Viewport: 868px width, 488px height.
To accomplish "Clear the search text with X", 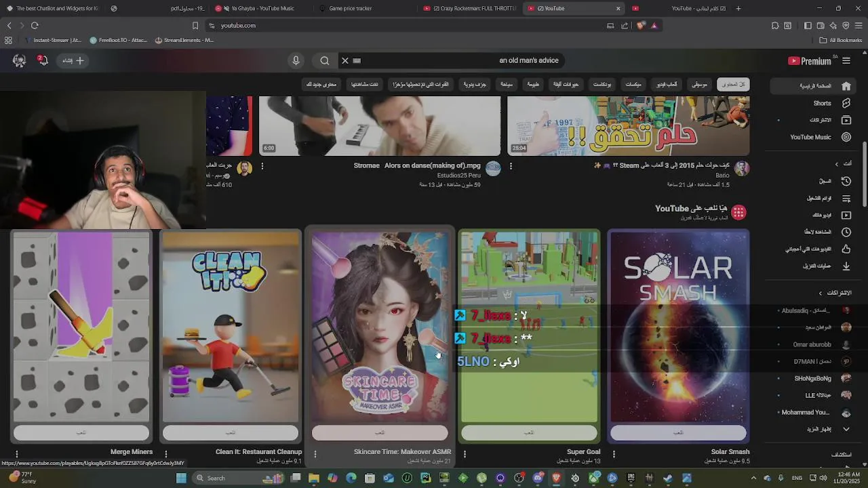I will (x=344, y=60).
